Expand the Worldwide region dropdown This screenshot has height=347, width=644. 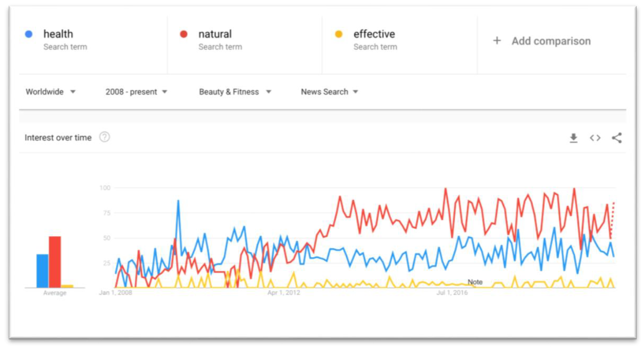click(x=51, y=92)
